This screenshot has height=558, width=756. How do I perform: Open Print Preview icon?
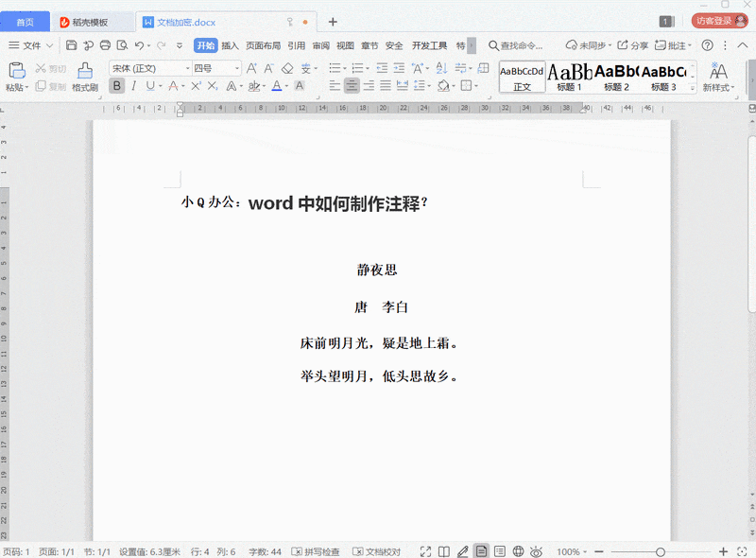tap(123, 45)
